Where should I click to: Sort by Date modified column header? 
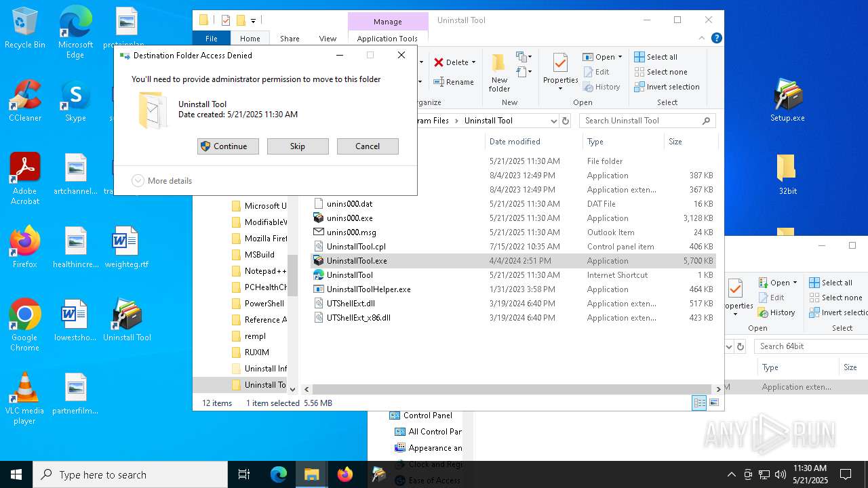click(534, 142)
